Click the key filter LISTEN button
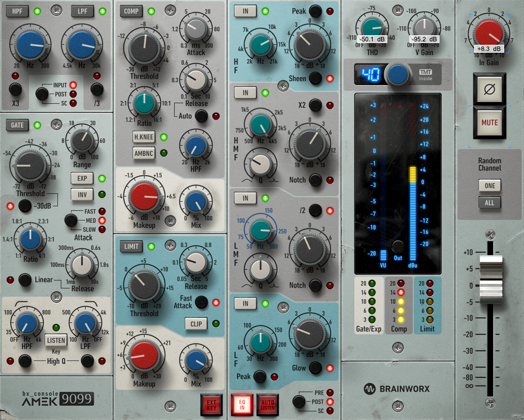Screen dimensions: 524x420 pyautogui.click(x=56, y=340)
